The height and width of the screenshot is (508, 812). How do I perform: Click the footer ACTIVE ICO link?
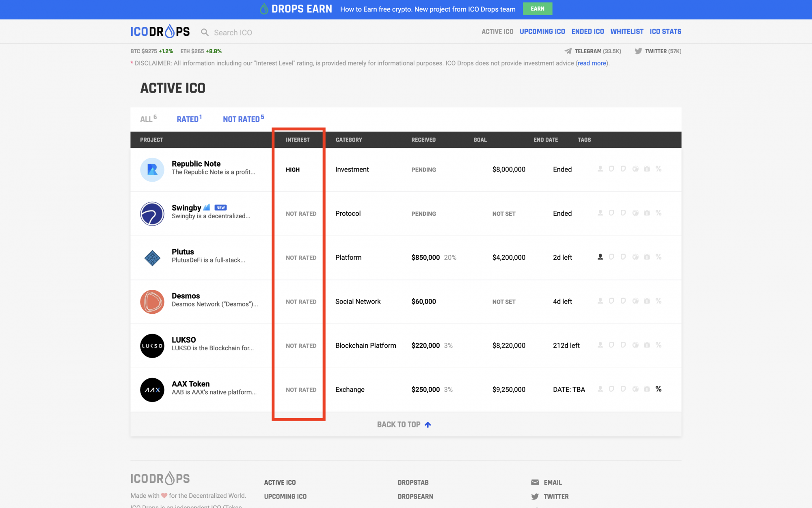(x=280, y=482)
